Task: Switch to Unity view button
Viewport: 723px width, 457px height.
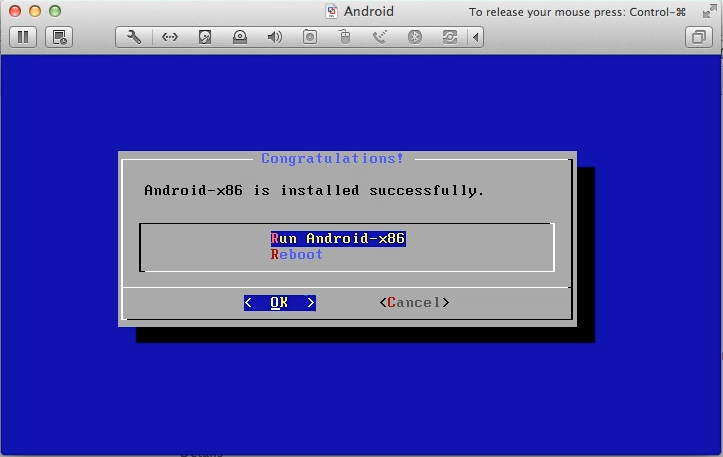Action: pyautogui.click(x=699, y=37)
